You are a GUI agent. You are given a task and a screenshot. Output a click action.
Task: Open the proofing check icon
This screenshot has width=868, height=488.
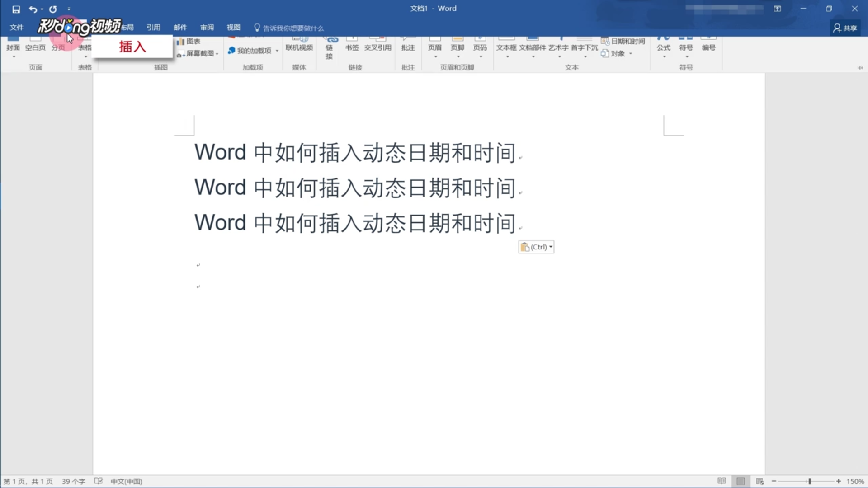point(98,482)
